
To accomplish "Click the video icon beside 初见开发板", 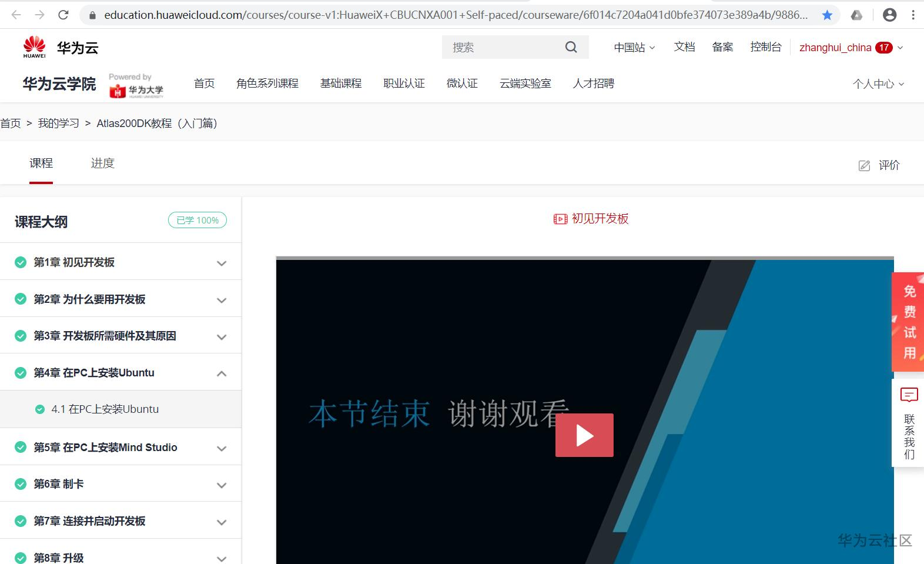I will click(x=560, y=219).
